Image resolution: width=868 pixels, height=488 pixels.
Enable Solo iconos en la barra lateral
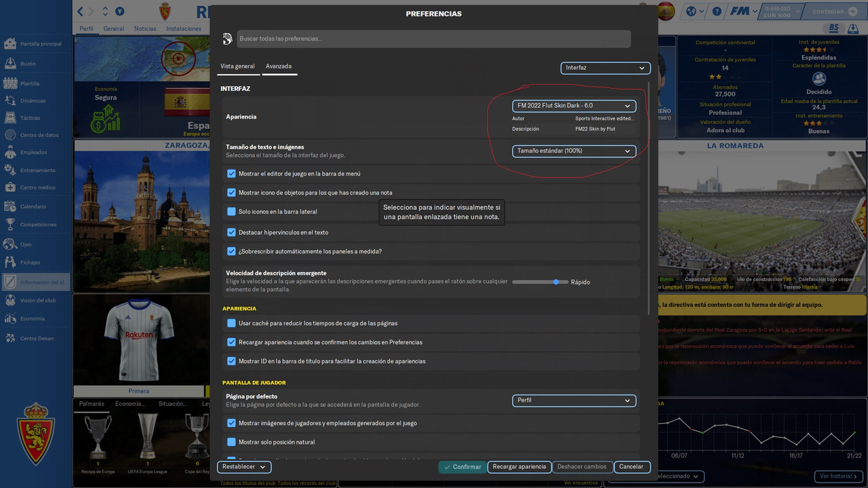(x=231, y=211)
